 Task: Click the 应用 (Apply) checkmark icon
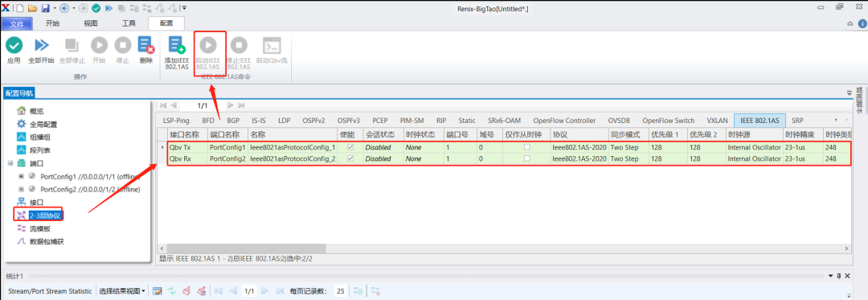click(x=14, y=45)
